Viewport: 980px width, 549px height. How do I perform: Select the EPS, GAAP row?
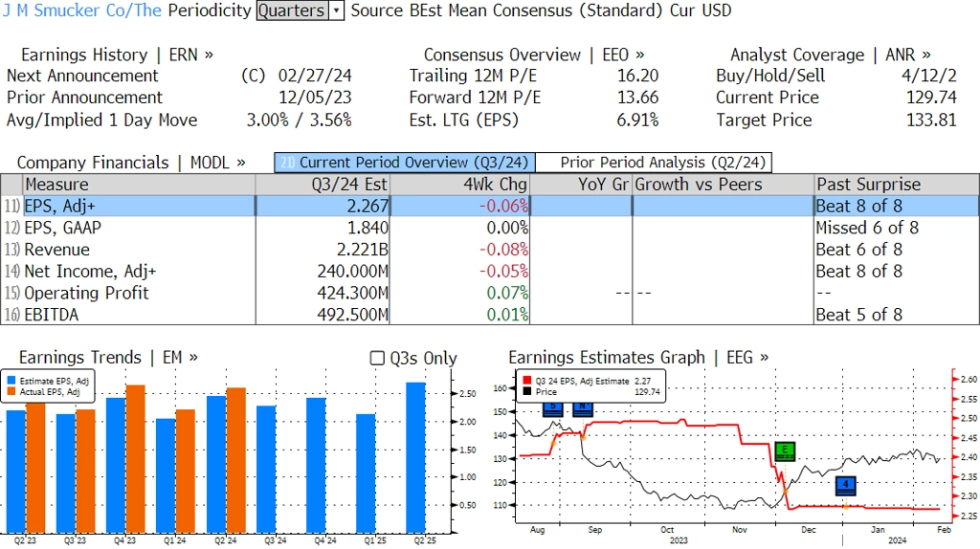pyautogui.click(x=490, y=228)
